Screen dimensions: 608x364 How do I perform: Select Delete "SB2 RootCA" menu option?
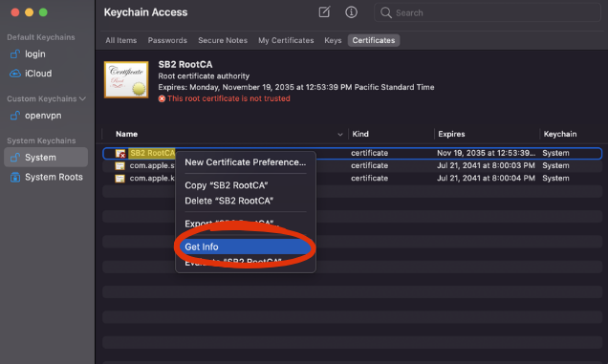point(229,201)
